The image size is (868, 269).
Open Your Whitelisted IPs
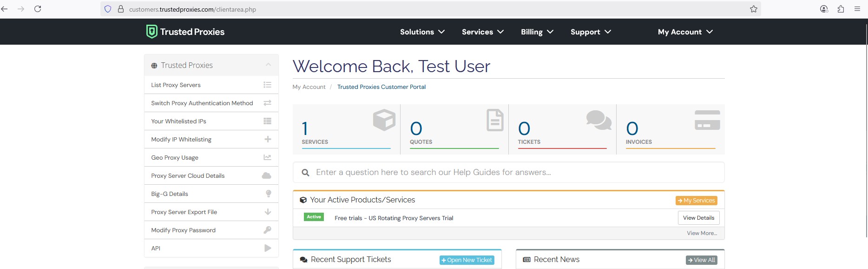(211, 121)
